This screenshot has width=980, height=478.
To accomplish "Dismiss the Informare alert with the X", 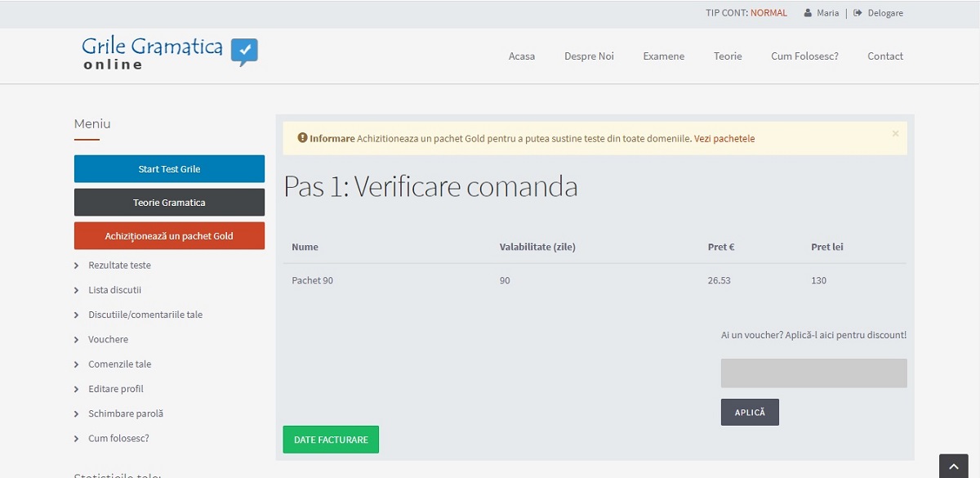I will (895, 133).
